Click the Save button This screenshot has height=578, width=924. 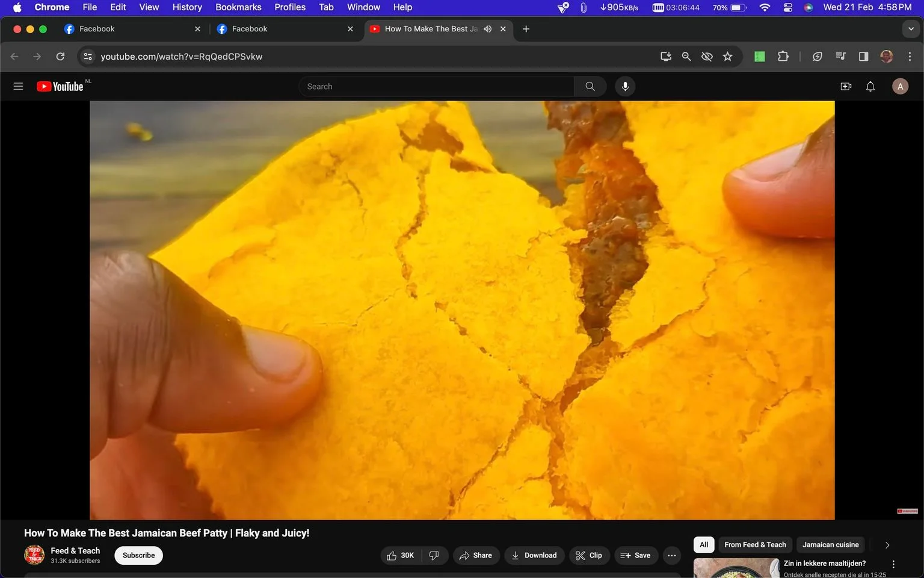click(635, 555)
